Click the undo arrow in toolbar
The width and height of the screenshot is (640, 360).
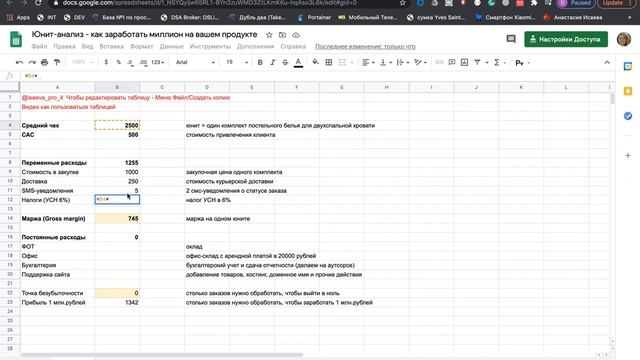click(x=19, y=62)
